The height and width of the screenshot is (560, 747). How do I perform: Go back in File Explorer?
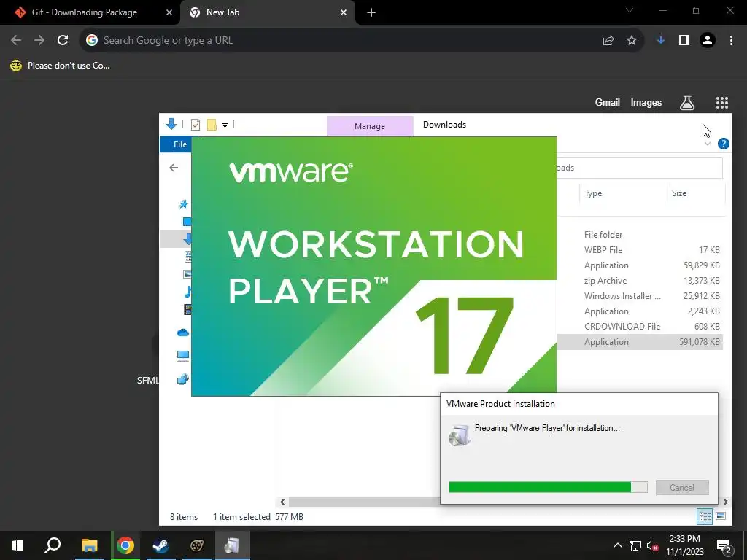click(x=174, y=168)
